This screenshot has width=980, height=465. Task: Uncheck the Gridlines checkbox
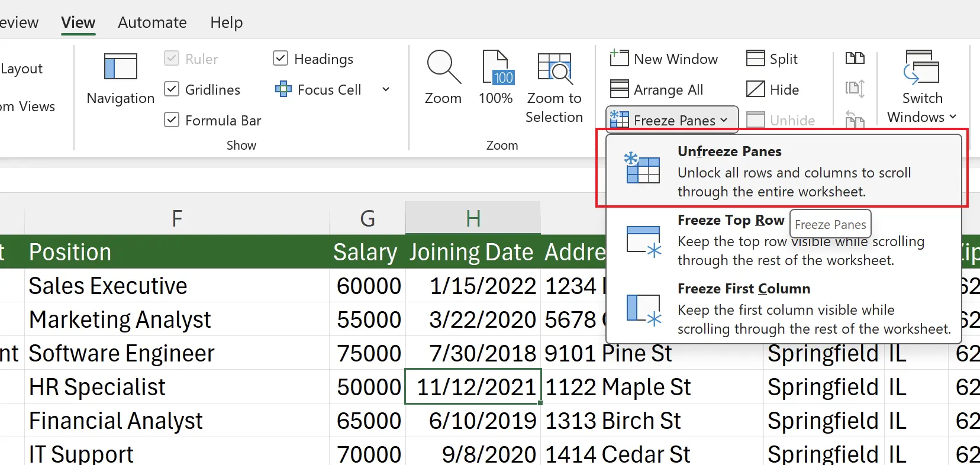coord(172,89)
